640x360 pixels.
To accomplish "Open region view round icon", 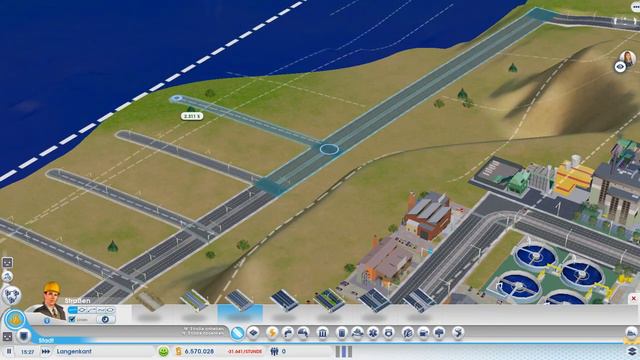I will (x=11, y=295).
